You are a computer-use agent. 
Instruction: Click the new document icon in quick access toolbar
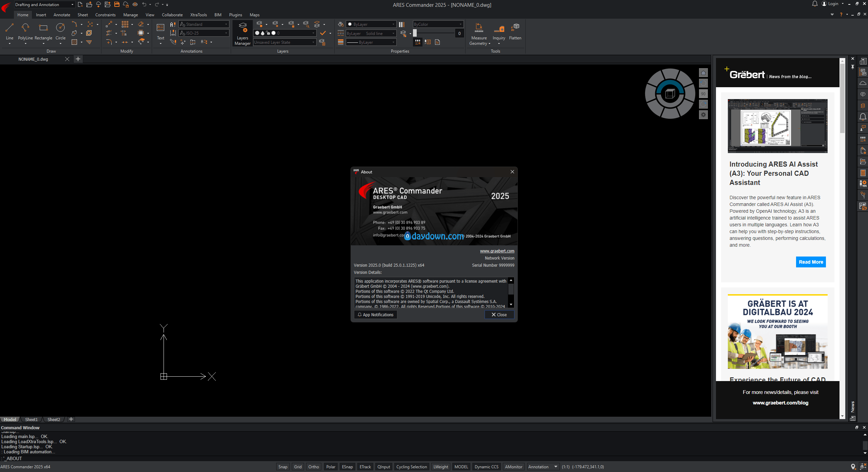80,4
